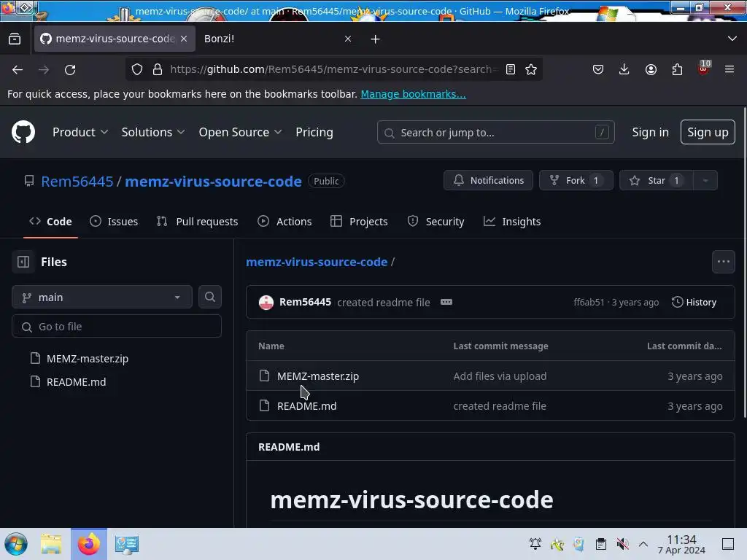Open Firefox View icon at tab bar
Viewport: 747px width, 560px height.
point(15,39)
